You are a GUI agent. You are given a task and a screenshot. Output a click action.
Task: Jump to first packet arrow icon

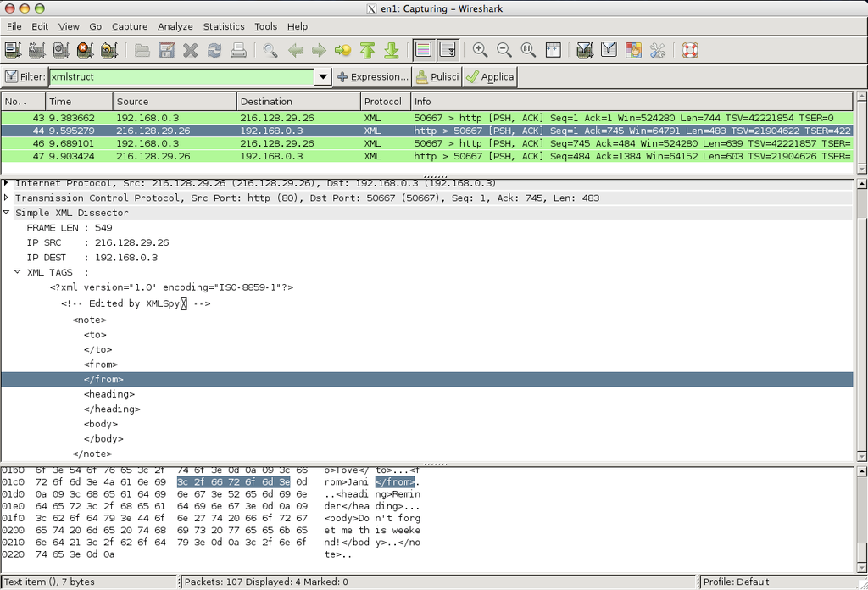(x=368, y=50)
